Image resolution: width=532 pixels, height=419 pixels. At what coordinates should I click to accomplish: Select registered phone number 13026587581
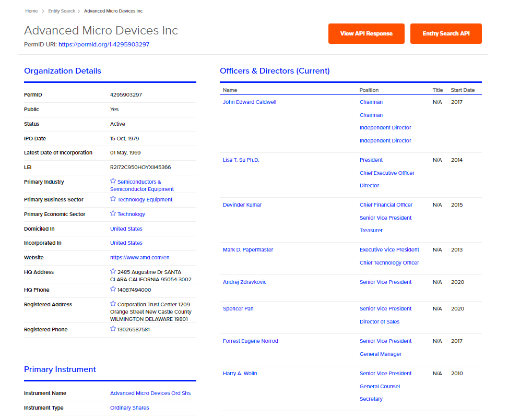coord(134,329)
